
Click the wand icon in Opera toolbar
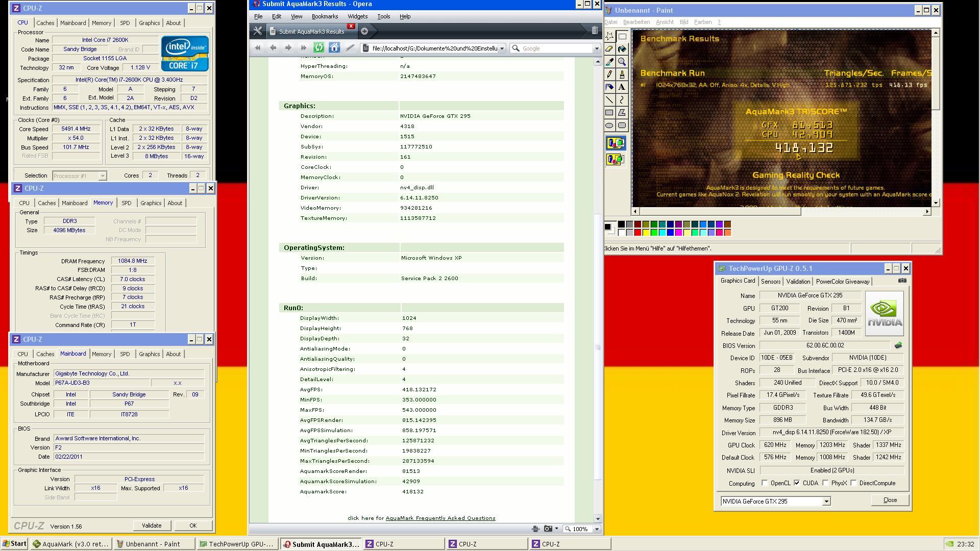[x=350, y=48]
